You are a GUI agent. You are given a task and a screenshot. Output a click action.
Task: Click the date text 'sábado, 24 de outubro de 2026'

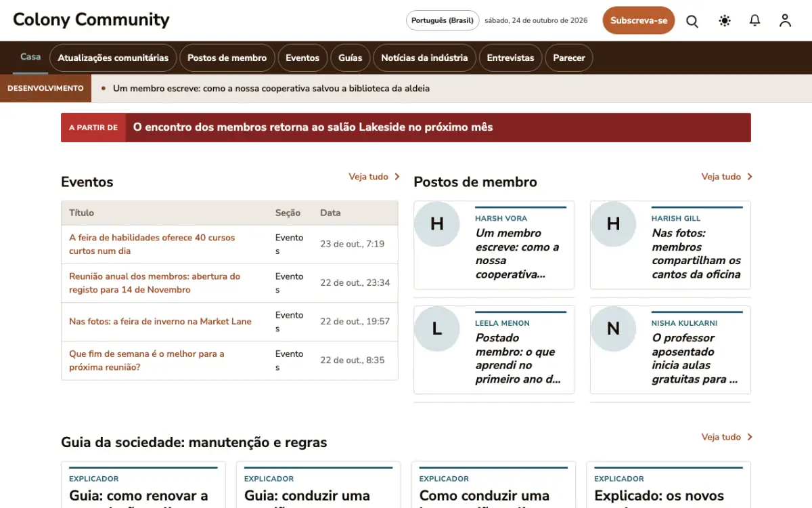(536, 20)
